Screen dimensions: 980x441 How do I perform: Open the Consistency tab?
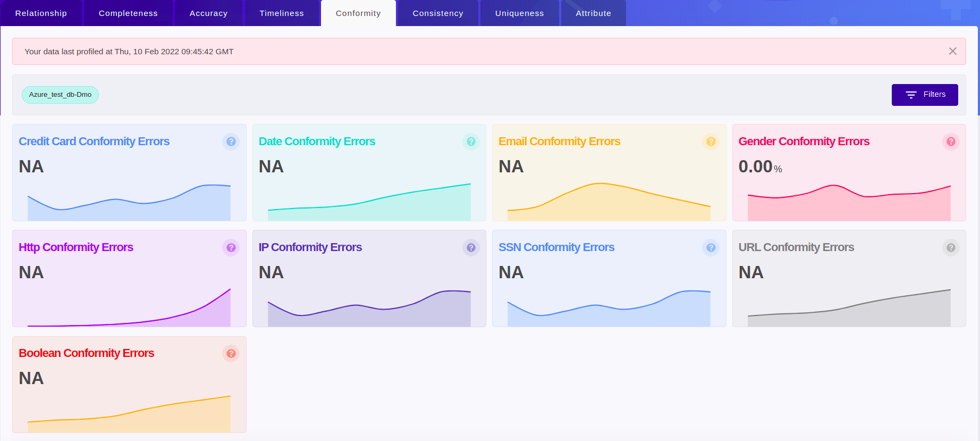tap(437, 13)
